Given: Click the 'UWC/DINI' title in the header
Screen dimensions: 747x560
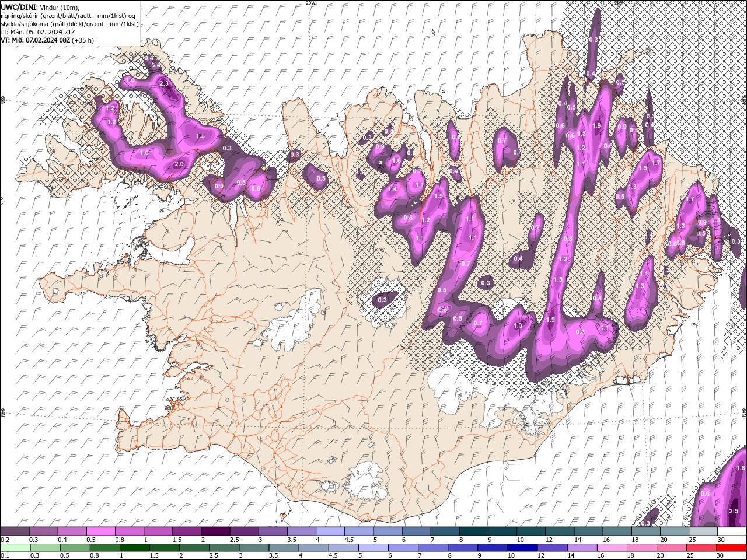Looking at the screenshot, I should pos(19,6).
